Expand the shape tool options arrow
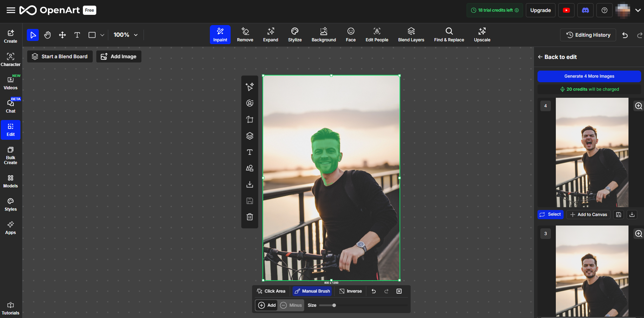The width and height of the screenshot is (644, 318). coord(102,35)
